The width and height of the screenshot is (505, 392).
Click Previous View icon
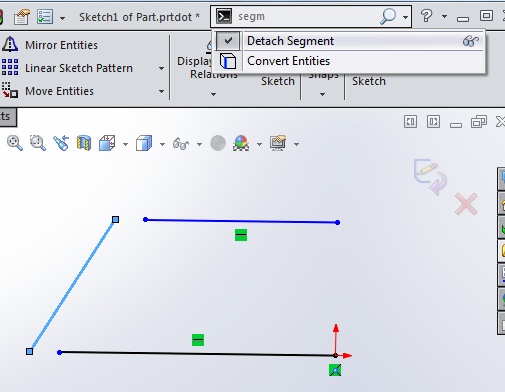tap(61, 143)
